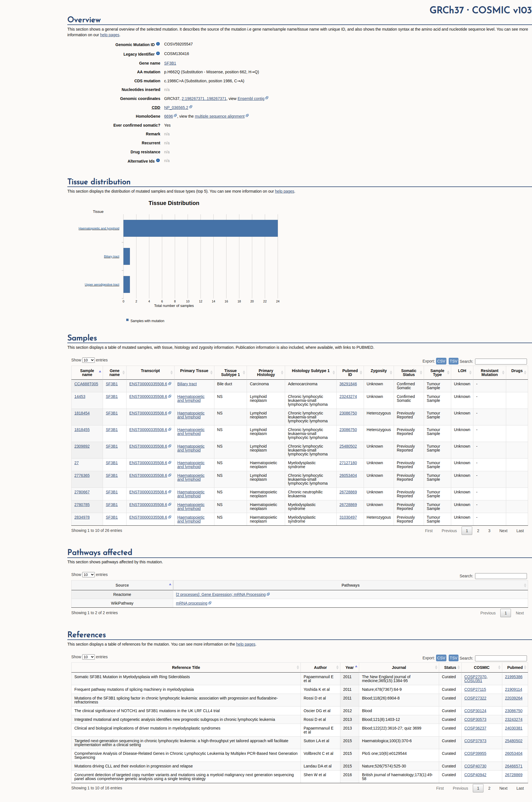
Task: Open genomic coordinates 2:198267371..198267371 link
Action: click(x=204, y=99)
